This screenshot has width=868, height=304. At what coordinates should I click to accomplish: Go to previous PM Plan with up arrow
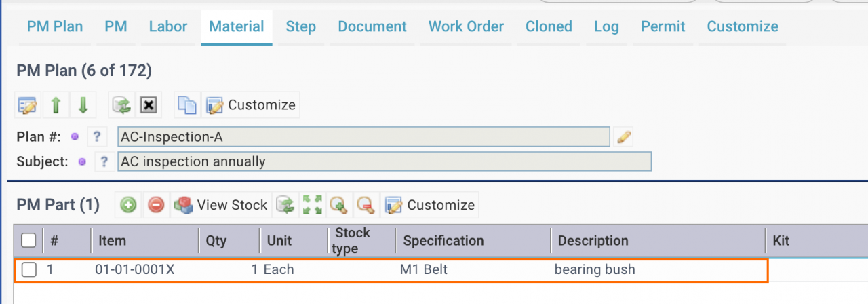(x=56, y=105)
